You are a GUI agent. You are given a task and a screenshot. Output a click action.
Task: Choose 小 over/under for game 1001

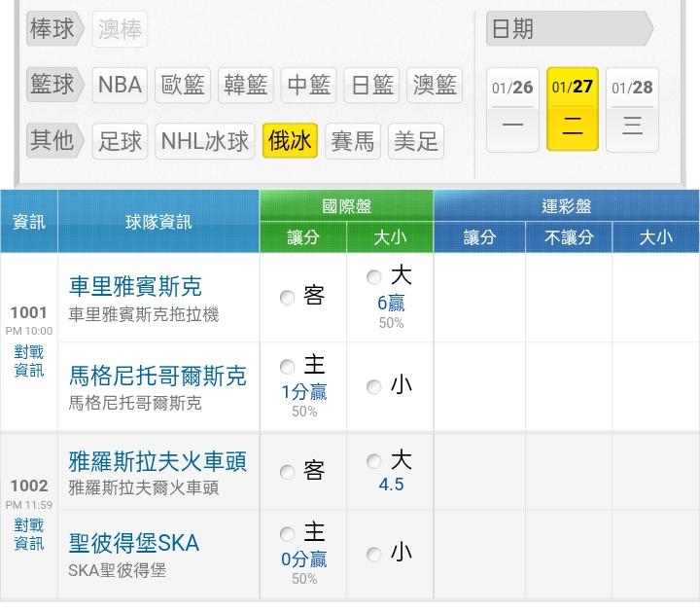pyautogui.click(x=374, y=387)
